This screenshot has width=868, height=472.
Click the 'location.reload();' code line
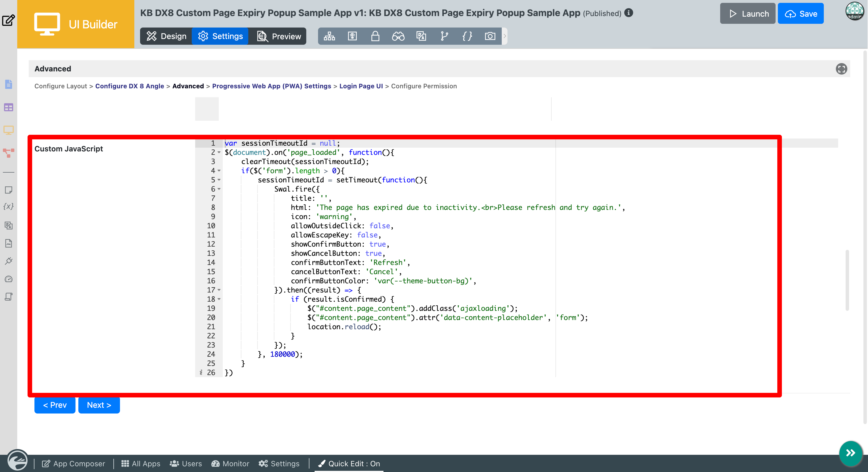[344, 327]
